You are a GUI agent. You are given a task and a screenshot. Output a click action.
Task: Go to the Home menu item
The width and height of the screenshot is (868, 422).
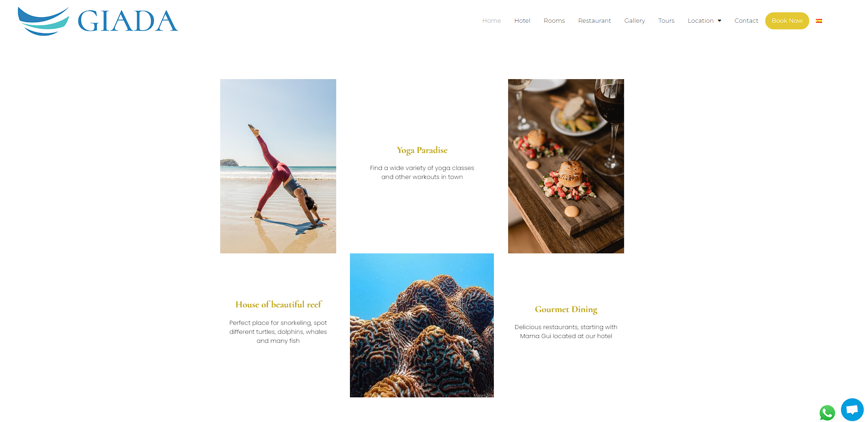(492, 21)
